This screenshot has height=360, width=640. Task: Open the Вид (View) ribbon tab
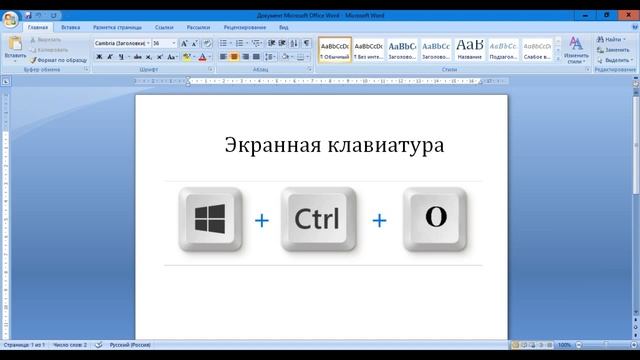click(284, 27)
